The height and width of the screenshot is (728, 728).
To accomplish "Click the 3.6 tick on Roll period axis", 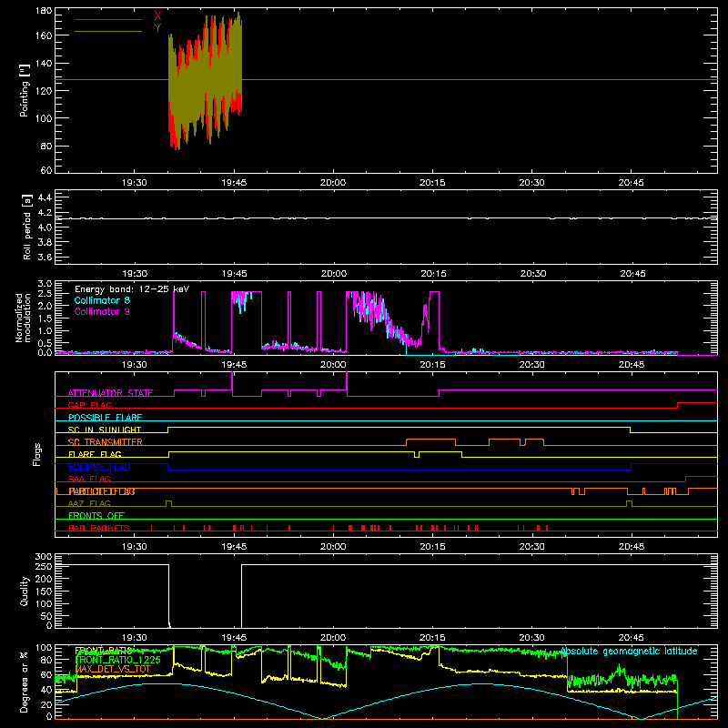I will [45, 257].
